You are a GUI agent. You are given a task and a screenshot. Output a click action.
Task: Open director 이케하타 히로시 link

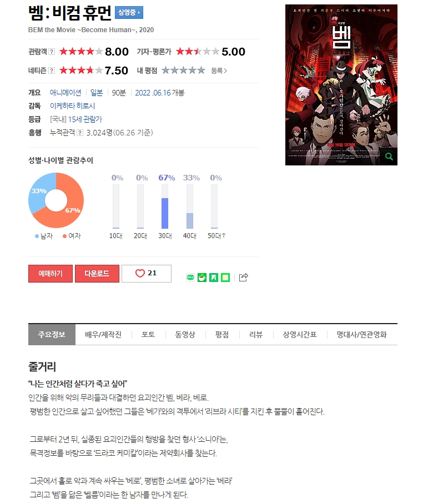click(72, 106)
